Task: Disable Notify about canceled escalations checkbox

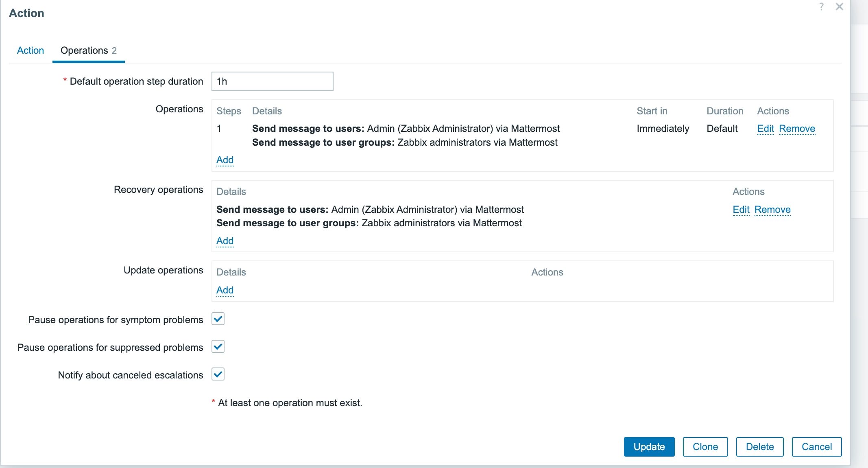Action: [218, 374]
